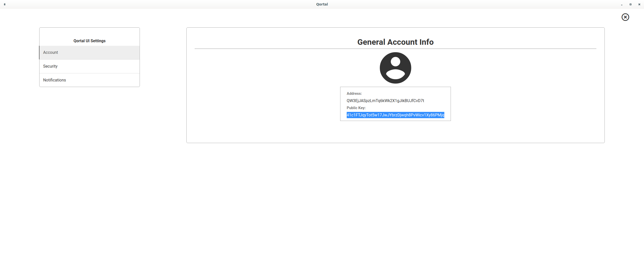644x265 pixels.
Task: Open the Security settings tab
Action: click(x=90, y=66)
